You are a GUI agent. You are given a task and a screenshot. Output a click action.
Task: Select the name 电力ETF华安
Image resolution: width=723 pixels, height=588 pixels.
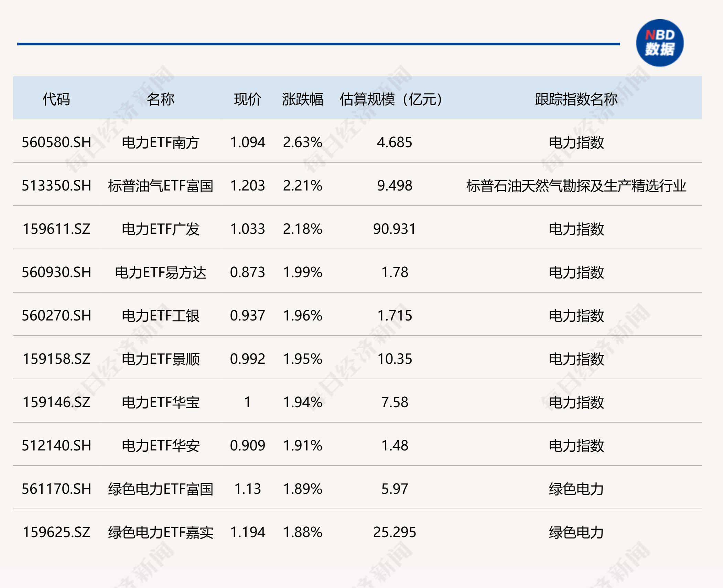(161, 446)
